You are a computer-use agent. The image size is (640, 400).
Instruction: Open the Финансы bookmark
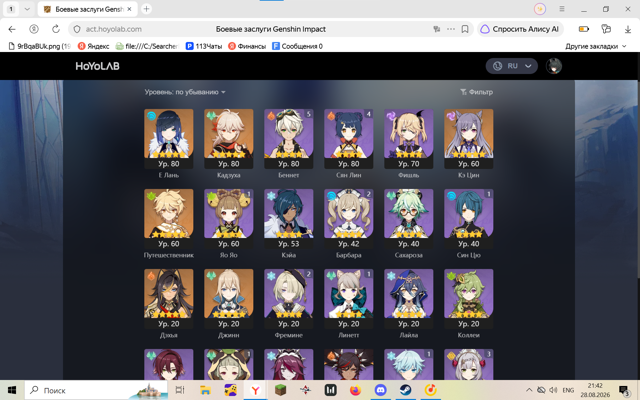click(x=247, y=47)
